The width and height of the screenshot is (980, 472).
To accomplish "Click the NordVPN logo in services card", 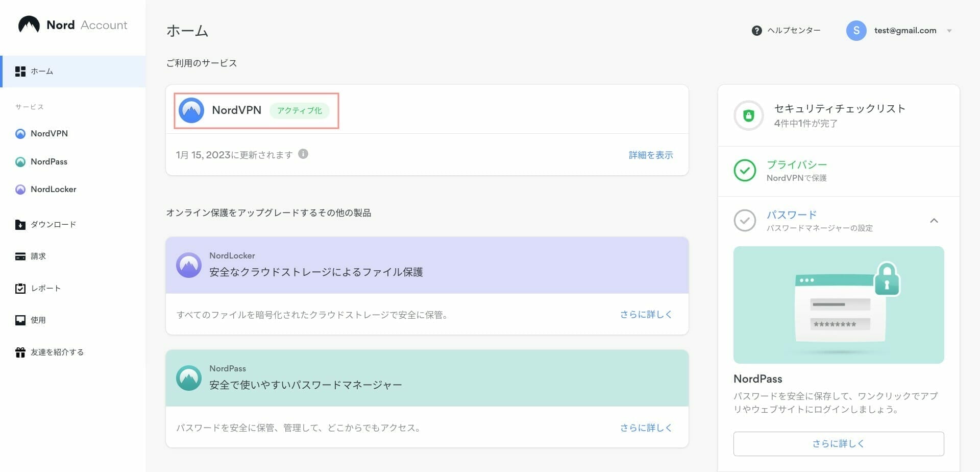I will click(x=191, y=110).
